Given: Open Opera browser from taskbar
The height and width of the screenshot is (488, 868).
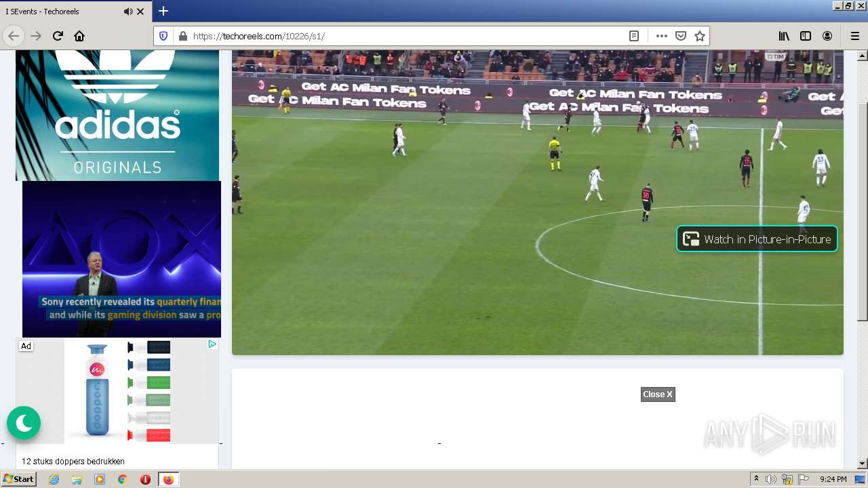Looking at the screenshot, I should pyautogui.click(x=145, y=479).
